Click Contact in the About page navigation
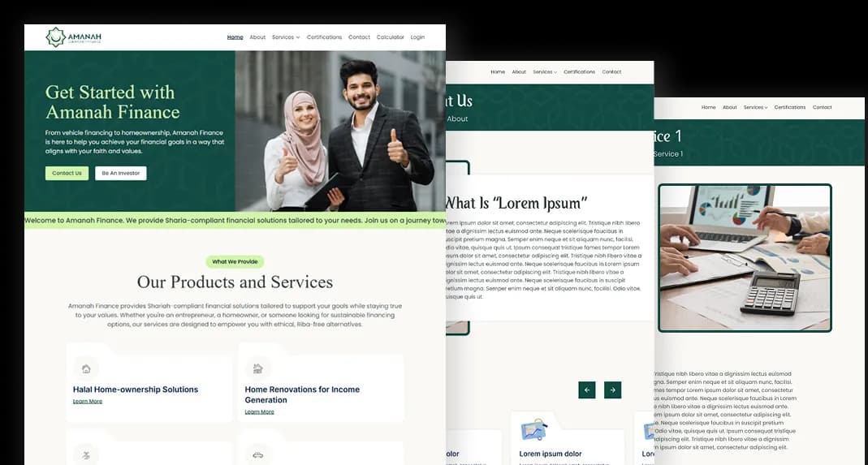 (x=611, y=72)
